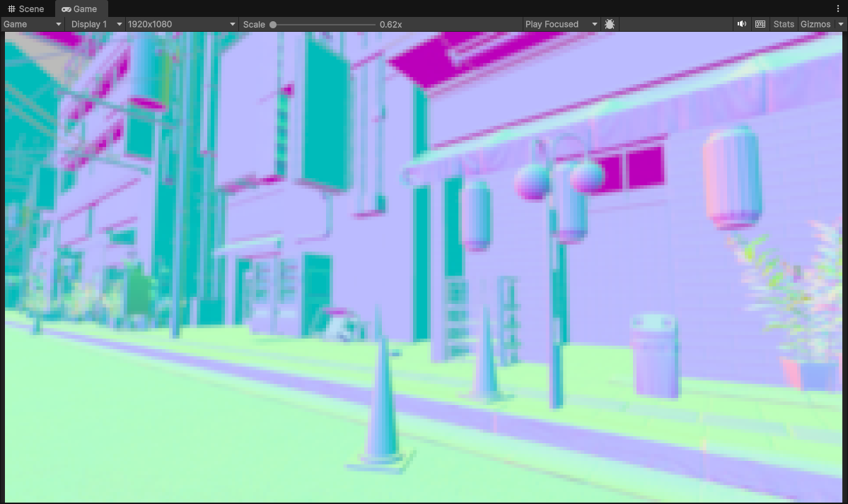Click the bug icon for Frame Debugger
Image resolution: width=848 pixels, height=504 pixels.
(x=610, y=24)
